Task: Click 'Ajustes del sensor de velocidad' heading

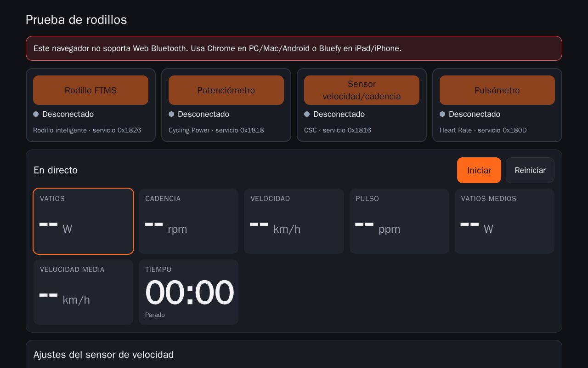Action: point(103,355)
